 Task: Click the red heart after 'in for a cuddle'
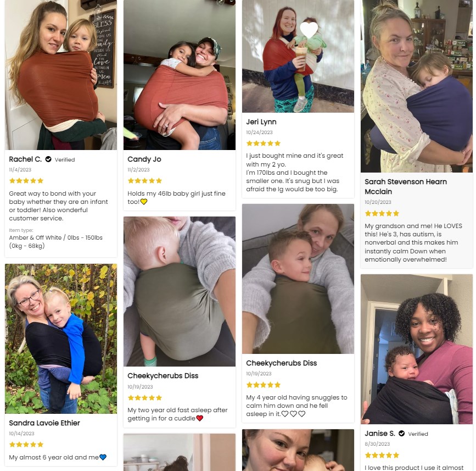(x=199, y=418)
